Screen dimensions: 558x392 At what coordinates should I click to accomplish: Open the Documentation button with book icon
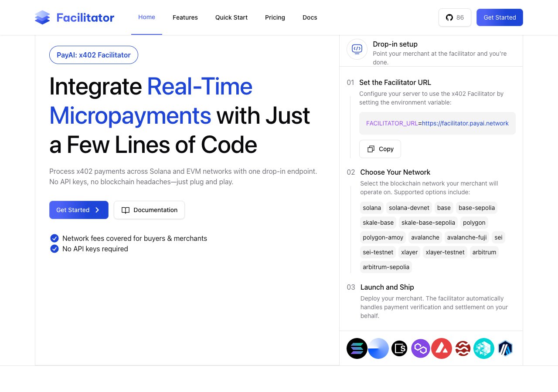click(x=149, y=210)
